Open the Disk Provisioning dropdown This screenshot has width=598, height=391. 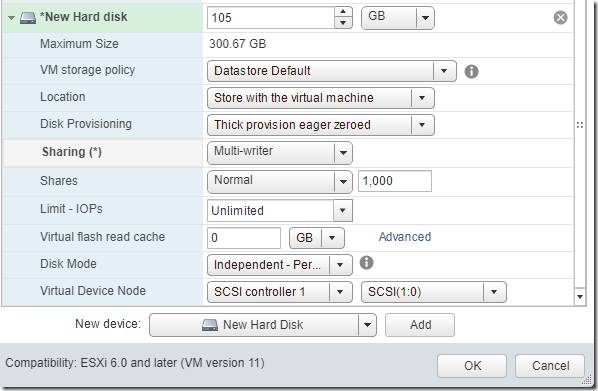coord(320,125)
